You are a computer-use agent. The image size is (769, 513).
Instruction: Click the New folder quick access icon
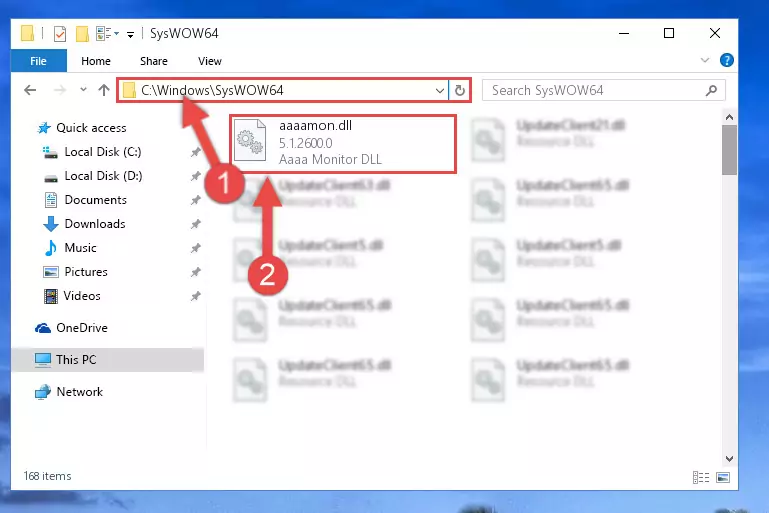[82, 34]
